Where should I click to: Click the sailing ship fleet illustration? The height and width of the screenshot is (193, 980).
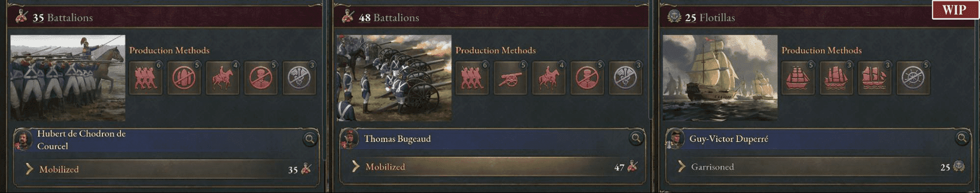(720, 78)
